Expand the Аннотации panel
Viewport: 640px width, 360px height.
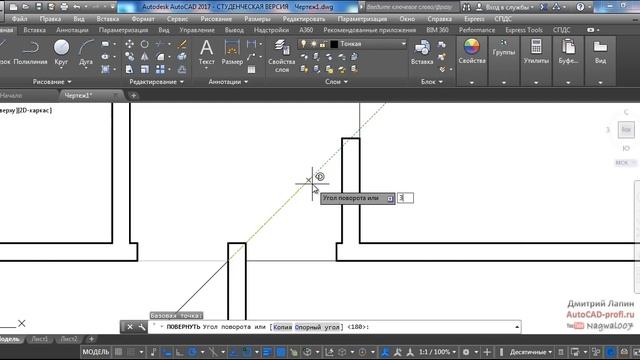tap(228, 82)
